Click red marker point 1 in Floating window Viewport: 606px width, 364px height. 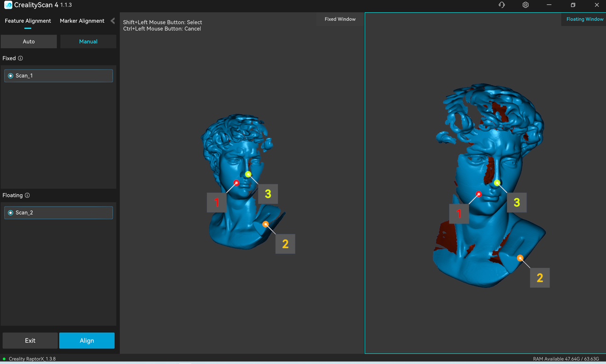(479, 194)
